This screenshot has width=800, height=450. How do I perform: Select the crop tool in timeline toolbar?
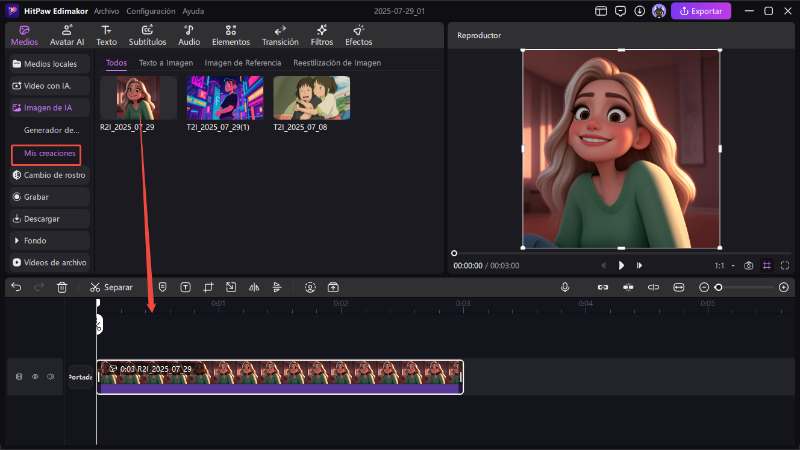(x=208, y=287)
